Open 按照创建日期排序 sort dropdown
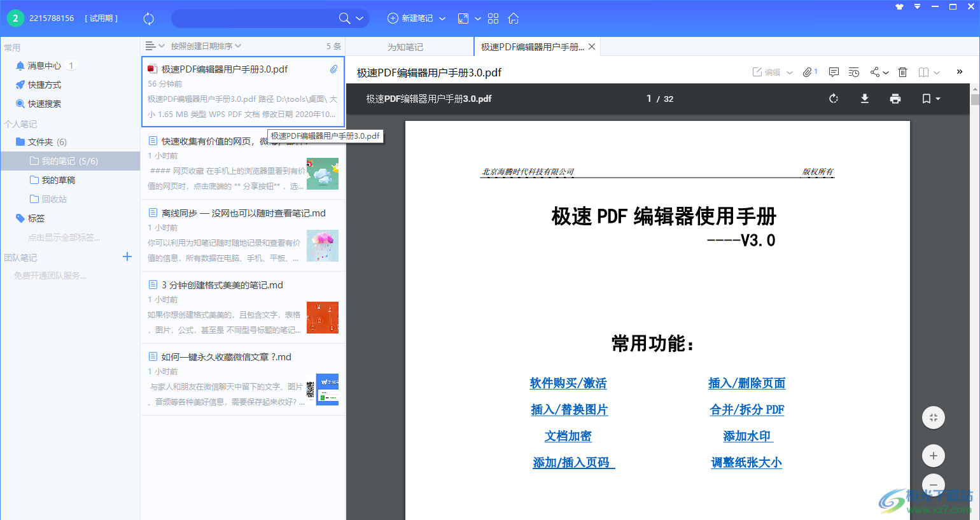Viewport: 980px width, 520px height. (x=206, y=46)
